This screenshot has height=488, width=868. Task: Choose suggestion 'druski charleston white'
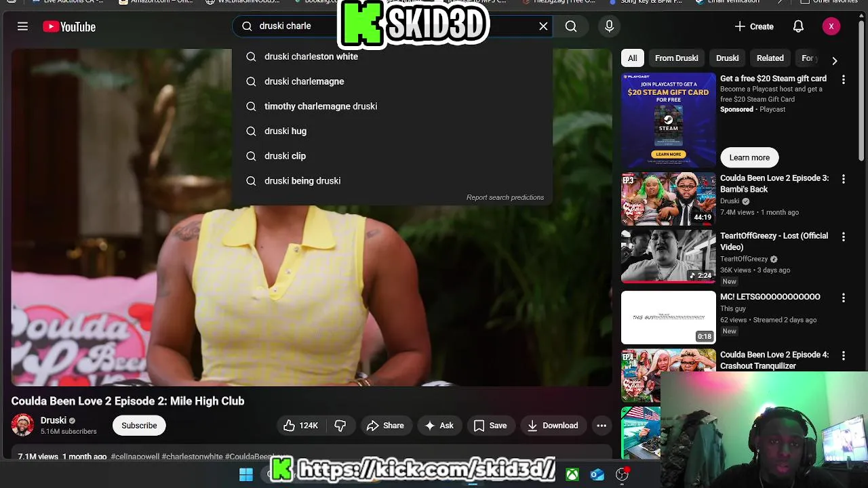tap(392, 56)
